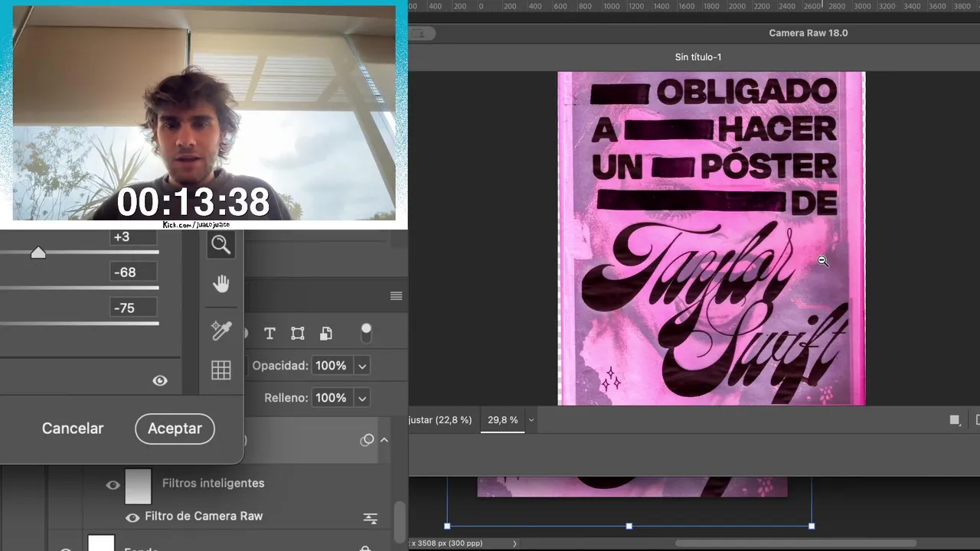Open the zoom level dropdown next to 29,8 %
980x551 pixels.
pos(531,420)
